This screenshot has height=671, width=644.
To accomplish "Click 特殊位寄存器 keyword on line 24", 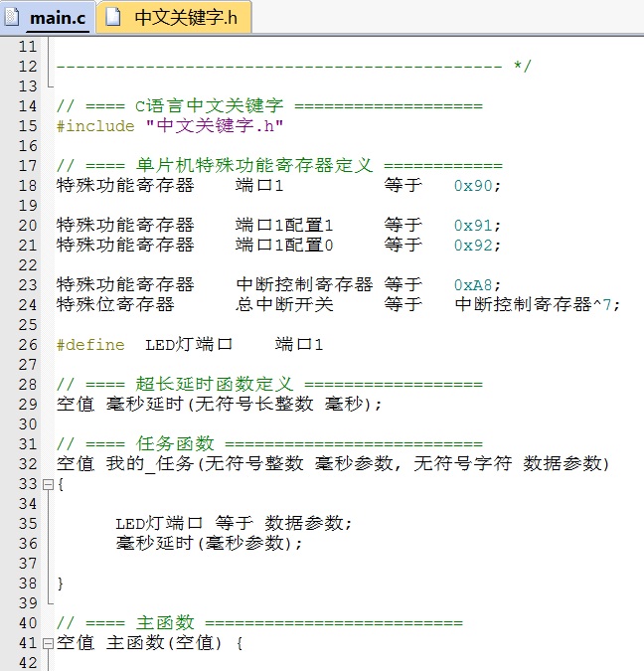I will point(115,305).
